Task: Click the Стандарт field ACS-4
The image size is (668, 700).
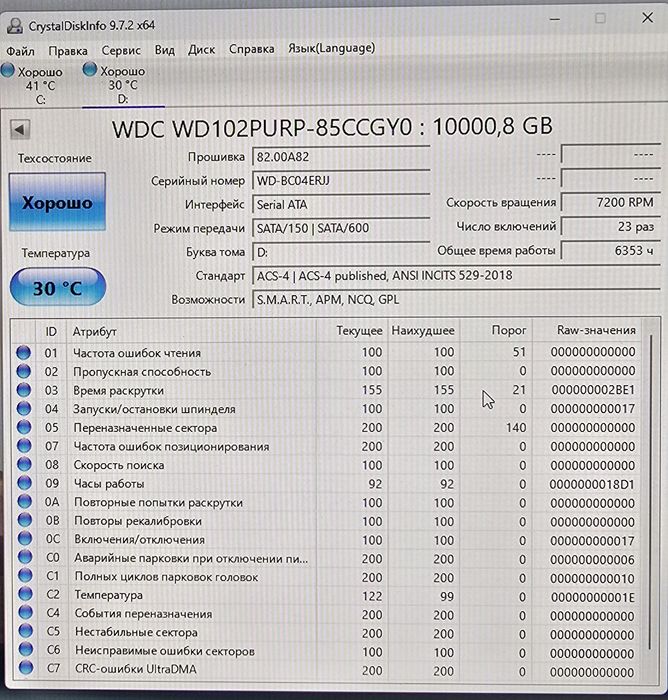Action: [456, 276]
